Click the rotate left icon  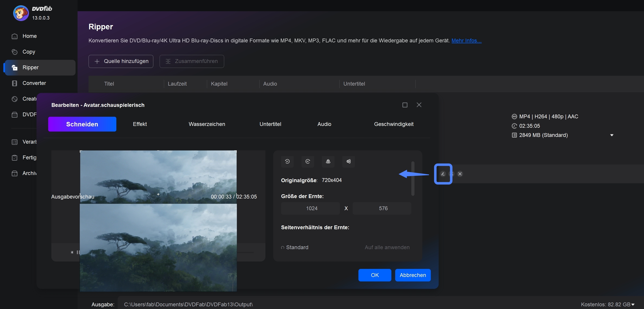point(287,161)
